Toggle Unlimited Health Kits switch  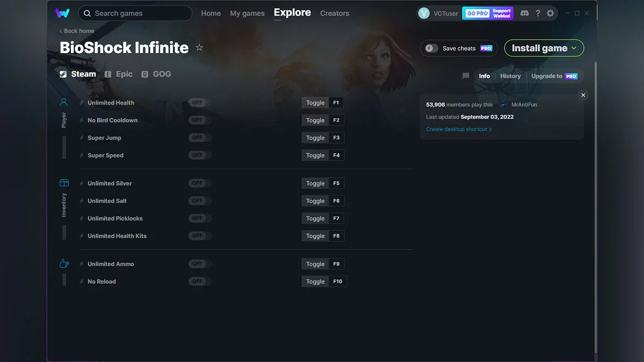[x=200, y=235]
